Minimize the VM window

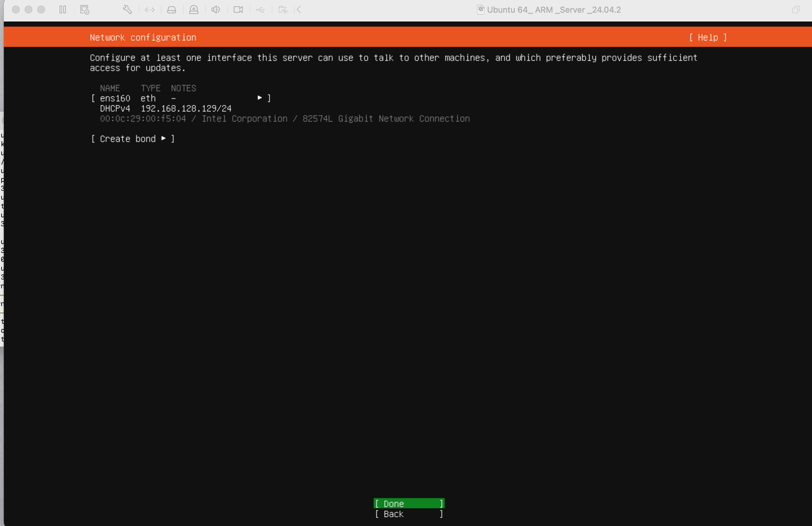(29, 10)
